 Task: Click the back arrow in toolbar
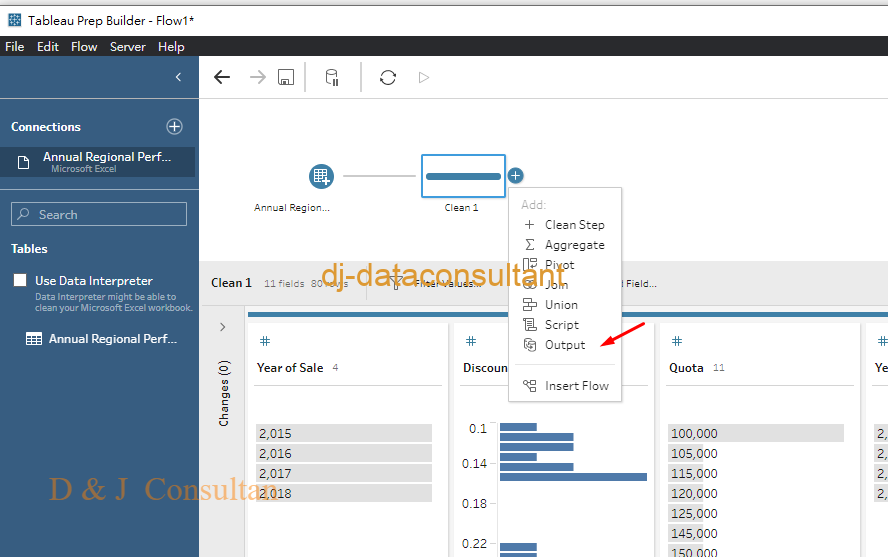tap(222, 77)
